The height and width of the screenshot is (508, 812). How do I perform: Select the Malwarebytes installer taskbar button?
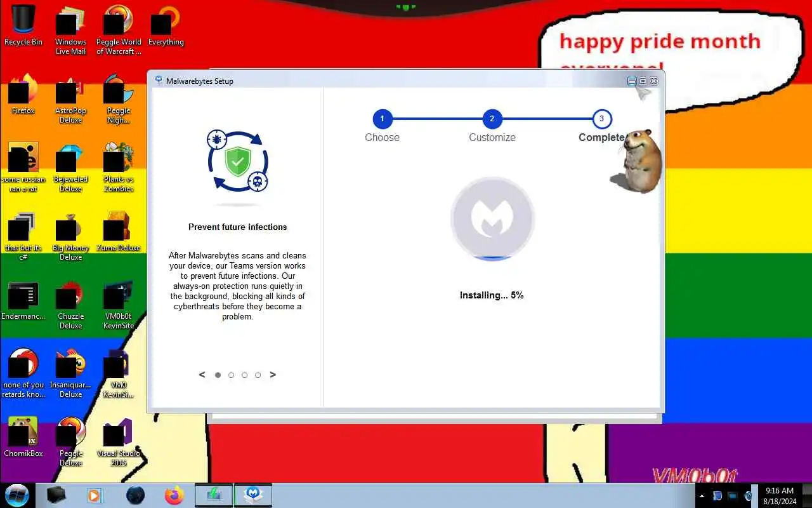[x=253, y=495]
